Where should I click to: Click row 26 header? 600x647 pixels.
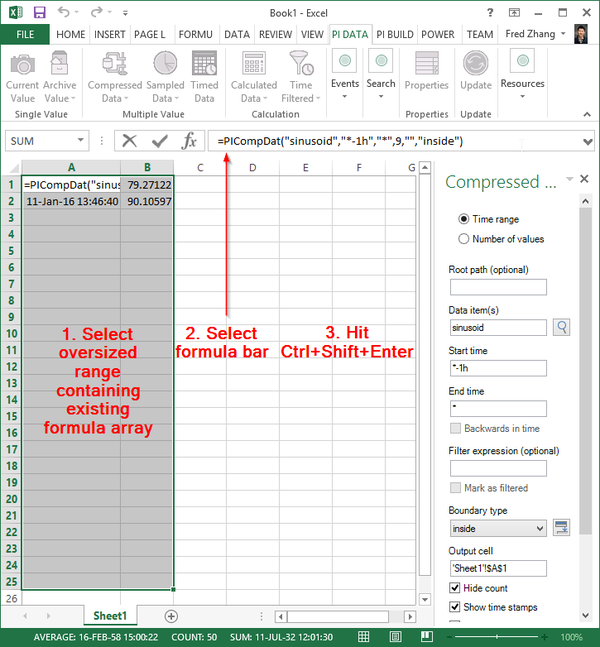click(x=11, y=598)
